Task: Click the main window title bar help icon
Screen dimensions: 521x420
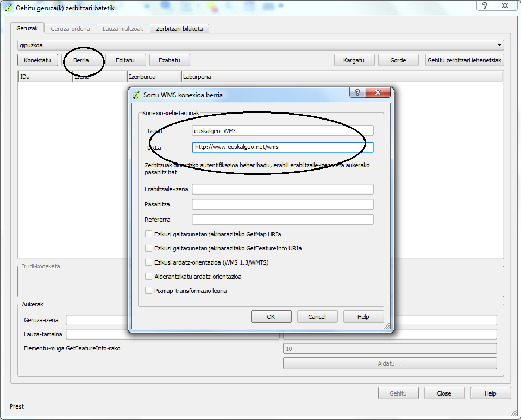Action: [x=484, y=5]
